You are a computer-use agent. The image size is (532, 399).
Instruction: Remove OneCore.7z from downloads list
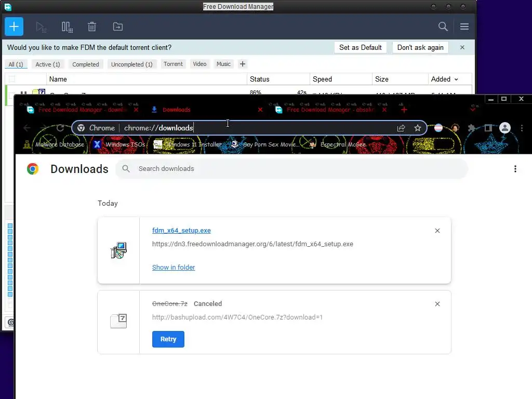coord(437,304)
